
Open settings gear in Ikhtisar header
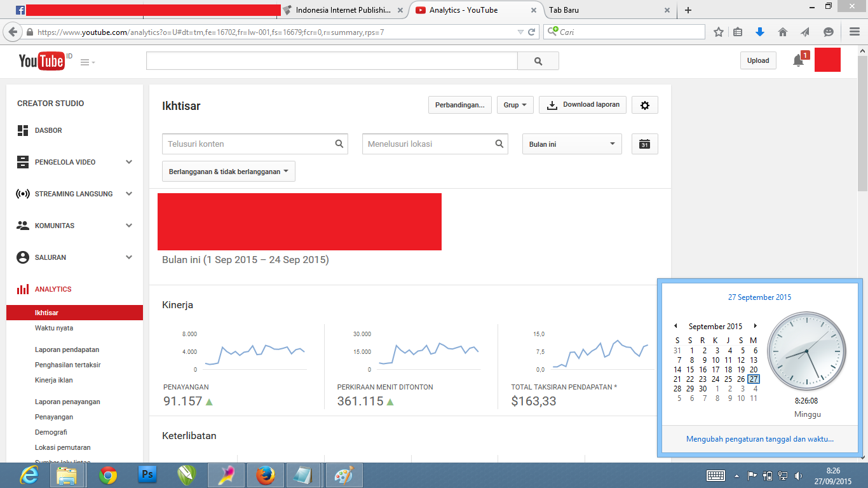tap(644, 105)
